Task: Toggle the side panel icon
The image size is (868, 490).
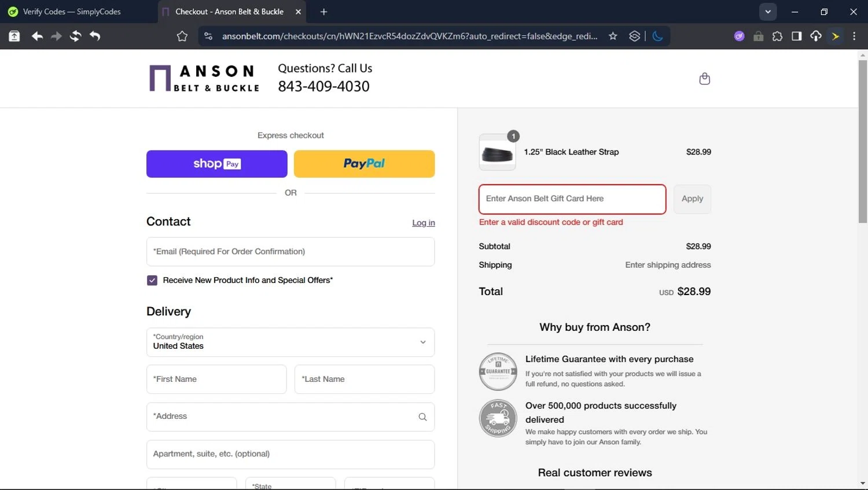Action: point(797,36)
